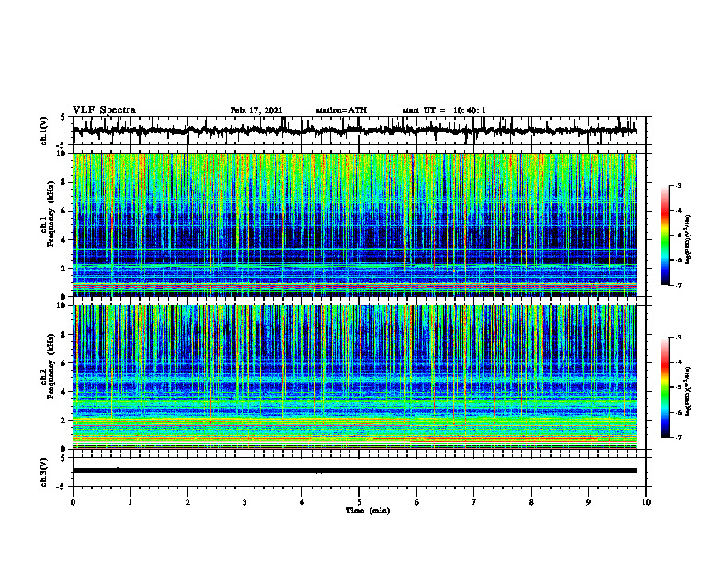Click time axis tick label "2"
Screen dimensions: 728x563
point(188,502)
